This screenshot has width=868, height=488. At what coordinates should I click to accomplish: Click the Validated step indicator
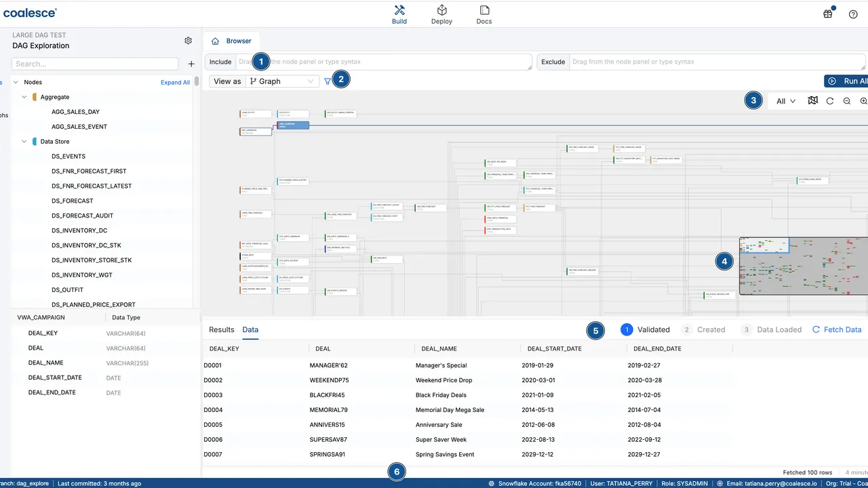click(x=645, y=330)
